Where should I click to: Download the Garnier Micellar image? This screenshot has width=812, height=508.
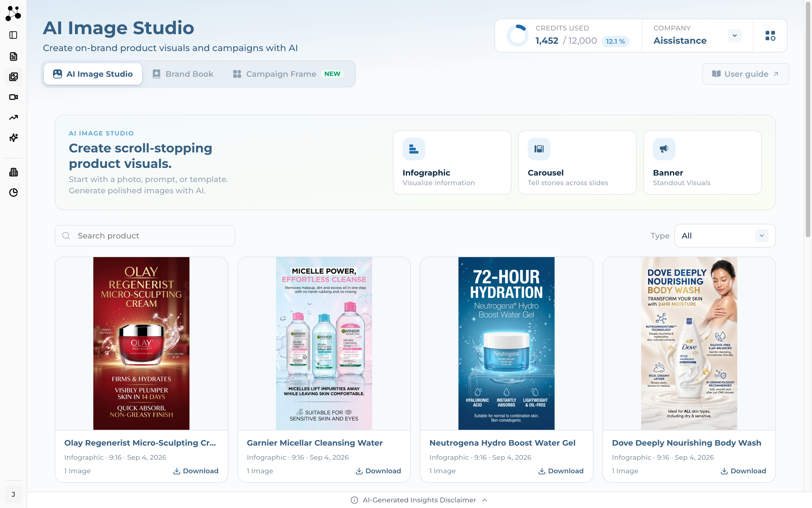378,471
